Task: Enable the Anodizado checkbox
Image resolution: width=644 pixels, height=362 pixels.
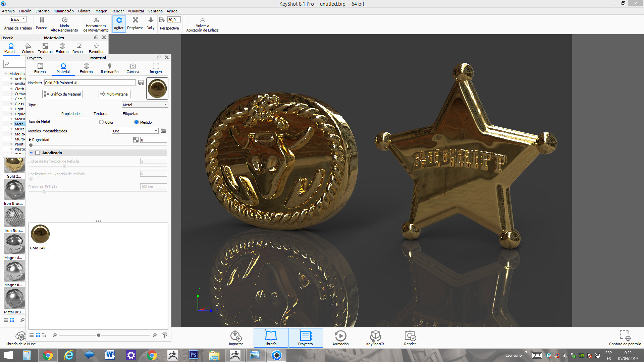Action: pyautogui.click(x=38, y=153)
